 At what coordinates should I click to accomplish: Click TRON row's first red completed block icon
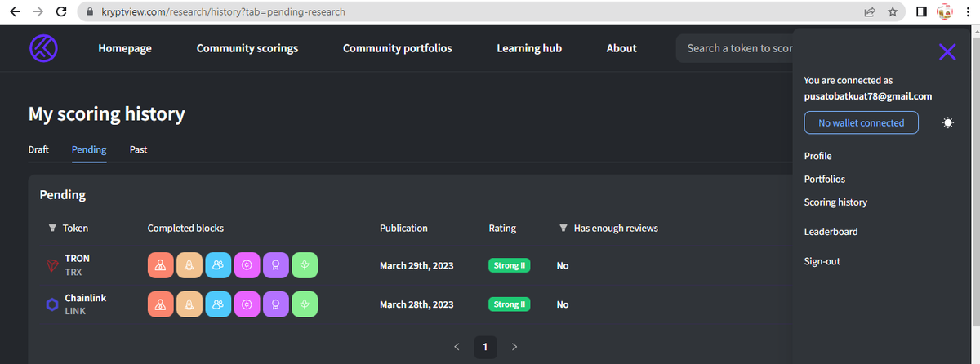tap(161, 265)
